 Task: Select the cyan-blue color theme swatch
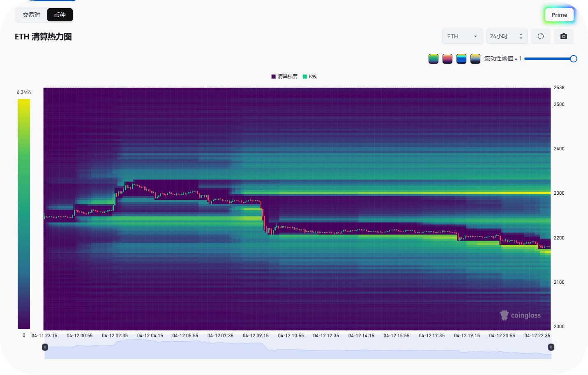click(x=461, y=59)
